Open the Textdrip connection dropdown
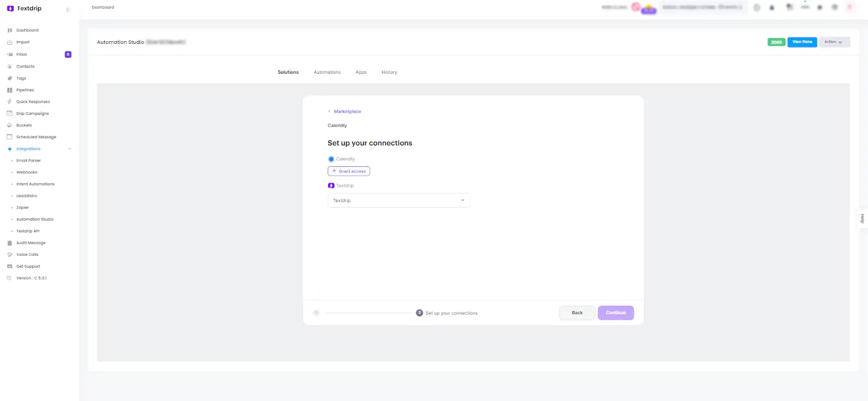This screenshot has width=868, height=401. [399, 200]
